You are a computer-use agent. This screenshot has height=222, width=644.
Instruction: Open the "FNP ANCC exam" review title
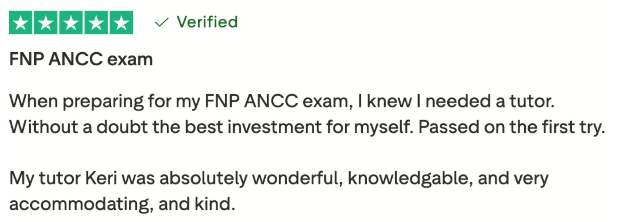coord(81,59)
